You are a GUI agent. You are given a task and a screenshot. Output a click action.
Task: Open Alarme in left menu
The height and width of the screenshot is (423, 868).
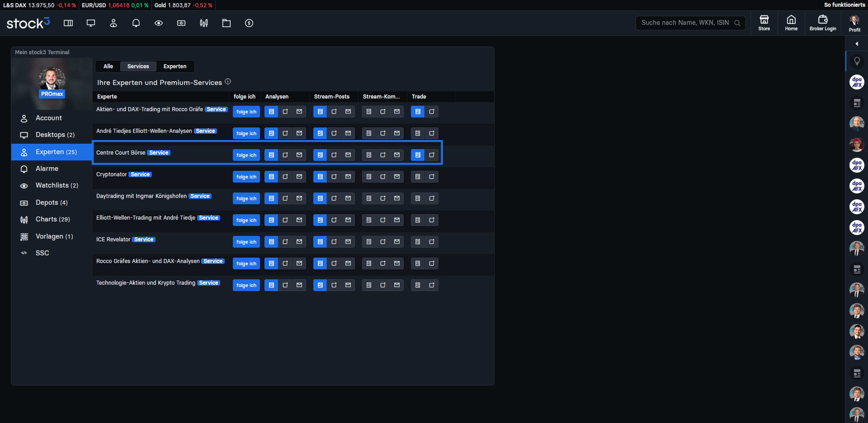click(52, 169)
